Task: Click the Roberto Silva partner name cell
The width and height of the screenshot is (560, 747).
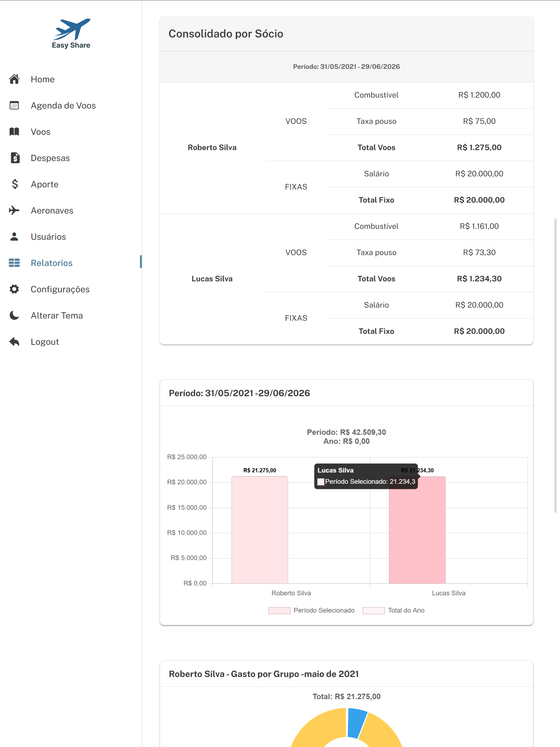Action: point(212,148)
